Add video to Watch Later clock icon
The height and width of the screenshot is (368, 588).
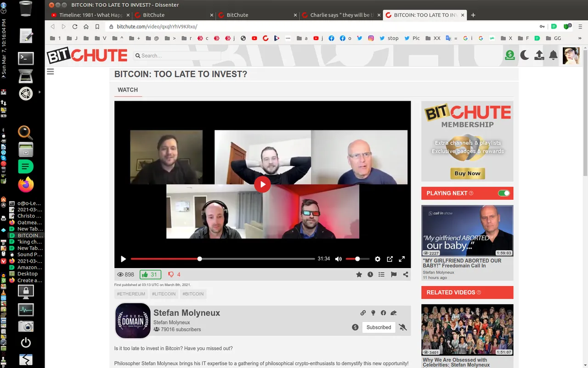pyautogui.click(x=370, y=275)
